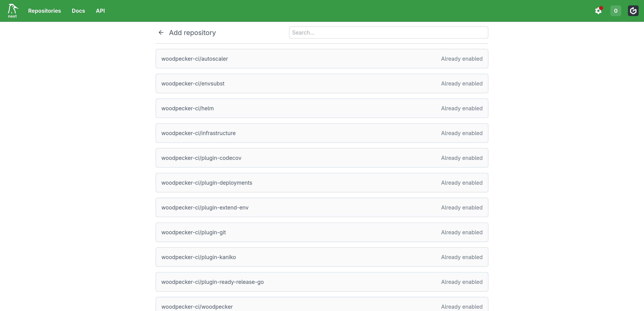Open the API nav link
644x311 pixels.
[100, 11]
